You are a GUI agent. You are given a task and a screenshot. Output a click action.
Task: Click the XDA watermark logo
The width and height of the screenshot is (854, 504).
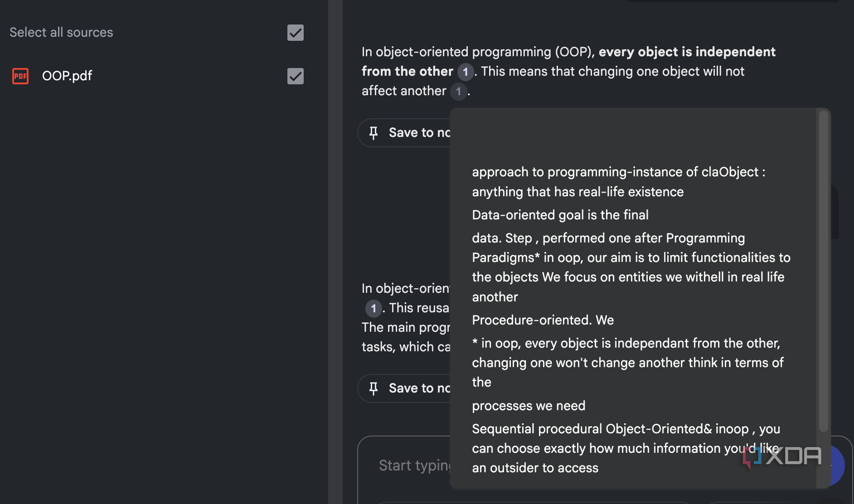point(782,456)
